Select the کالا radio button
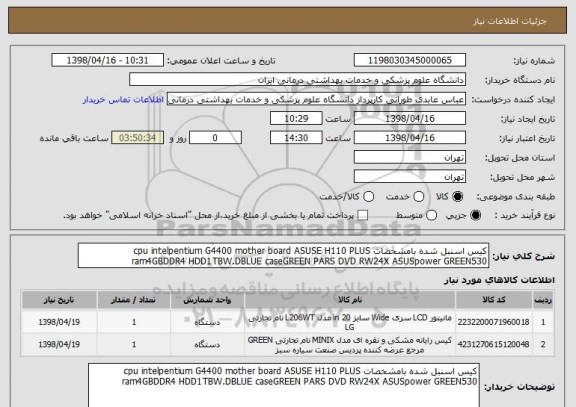576x407 pixels. (x=457, y=197)
